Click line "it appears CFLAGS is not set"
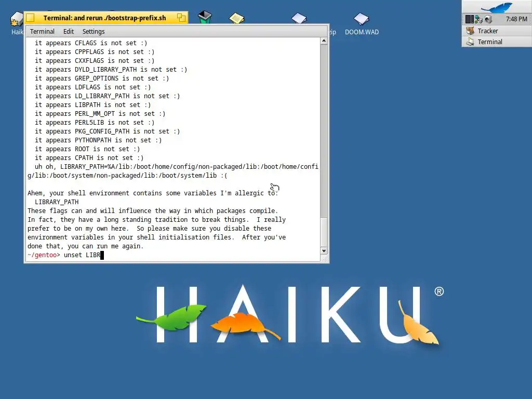Image resolution: width=532 pixels, height=399 pixels. 91,43
